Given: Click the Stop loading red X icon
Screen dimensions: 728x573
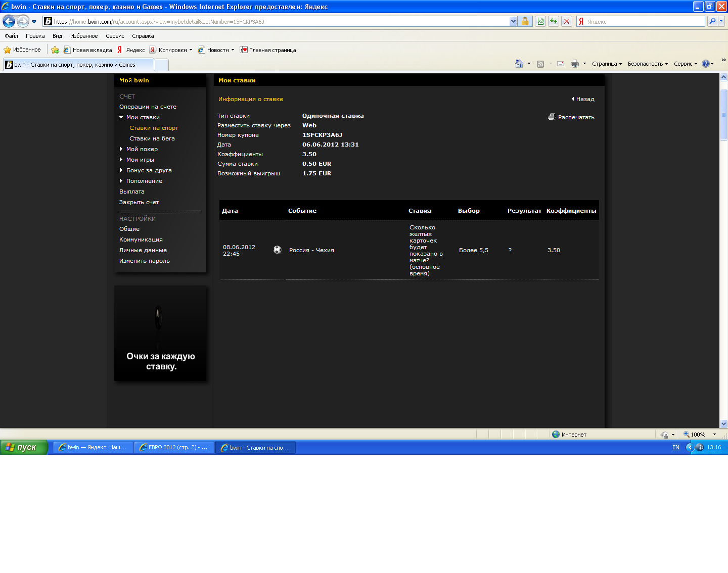Looking at the screenshot, I should (x=567, y=21).
